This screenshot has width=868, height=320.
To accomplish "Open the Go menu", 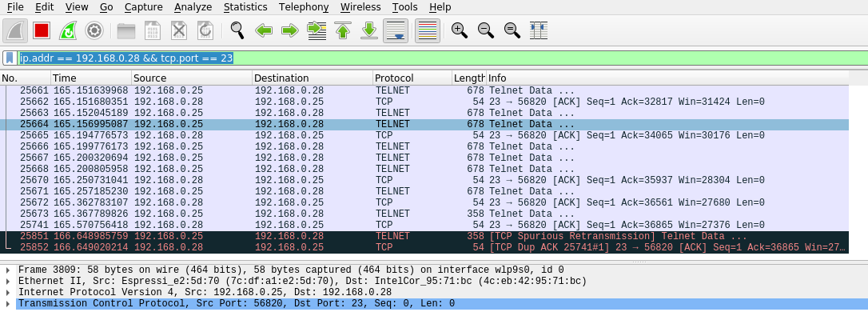I will click(106, 7).
